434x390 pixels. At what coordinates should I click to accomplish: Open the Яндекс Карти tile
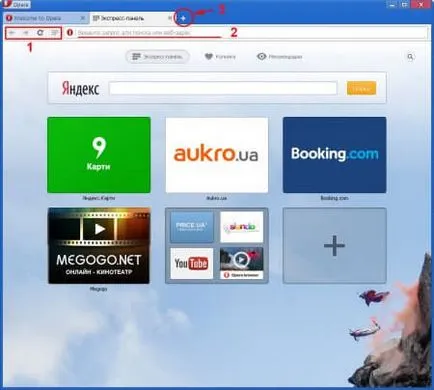(x=99, y=155)
